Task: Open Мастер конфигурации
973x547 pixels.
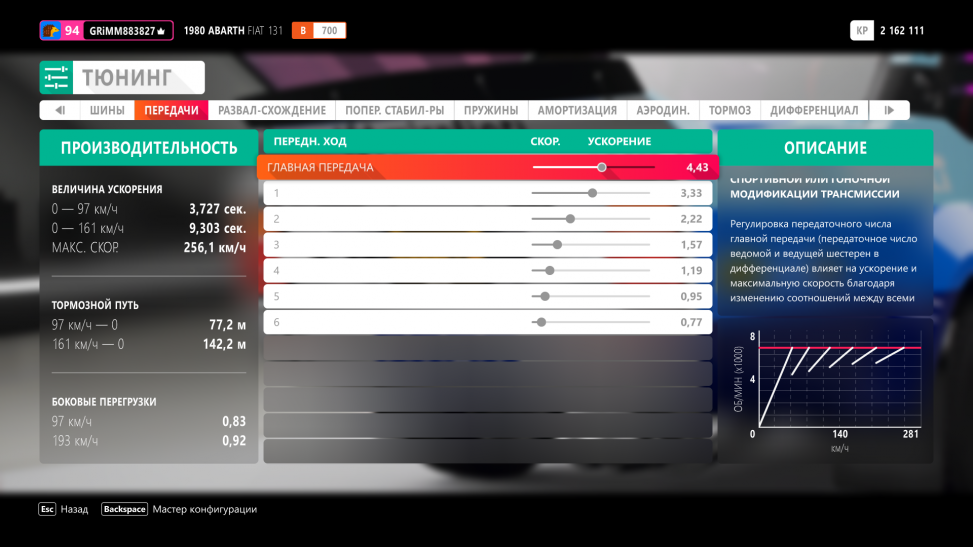Action: [x=179, y=509]
